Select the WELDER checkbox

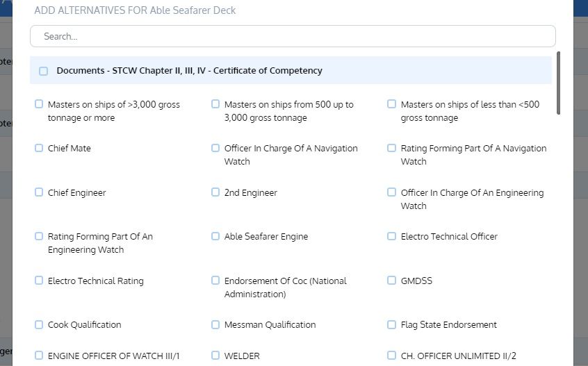pos(215,355)
